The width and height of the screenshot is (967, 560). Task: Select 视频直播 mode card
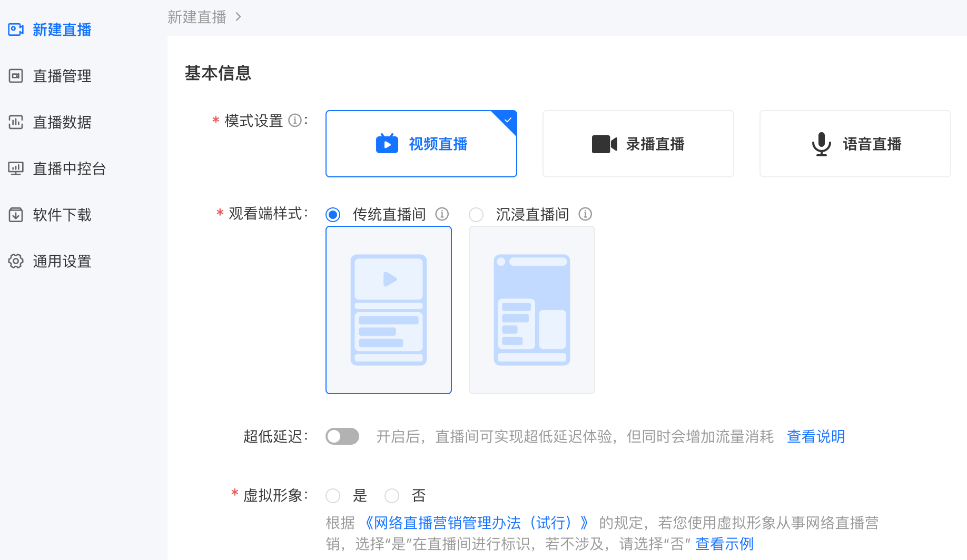tap(421, 144)
